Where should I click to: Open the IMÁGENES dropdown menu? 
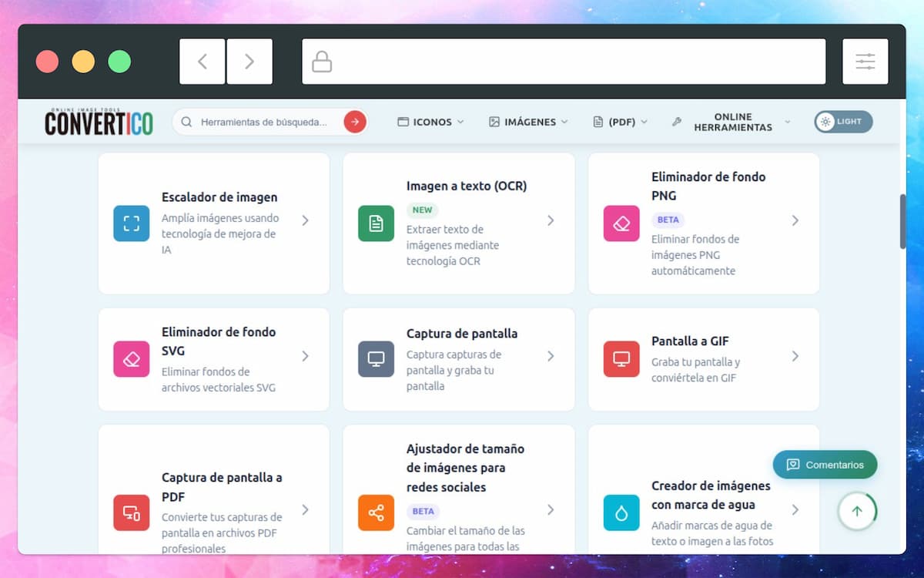click(x=529, y=121)
